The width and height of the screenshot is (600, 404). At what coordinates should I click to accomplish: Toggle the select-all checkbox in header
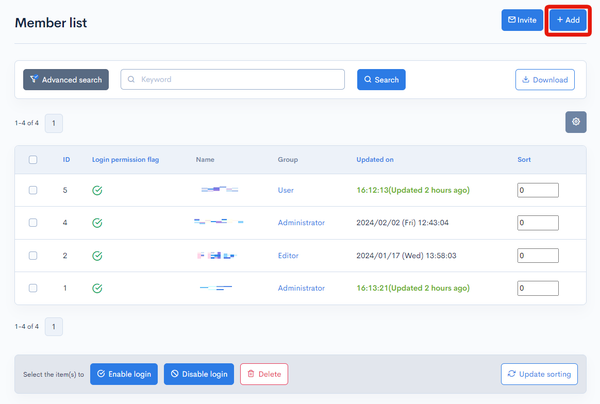click(x=33, y=160)
